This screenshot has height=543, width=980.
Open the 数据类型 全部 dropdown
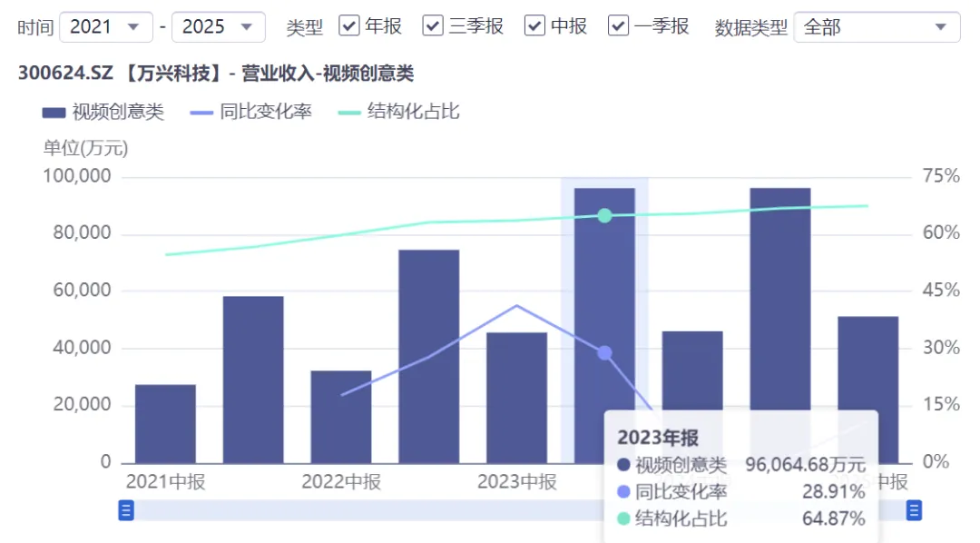pyautogui.click(x=877, y=27)
